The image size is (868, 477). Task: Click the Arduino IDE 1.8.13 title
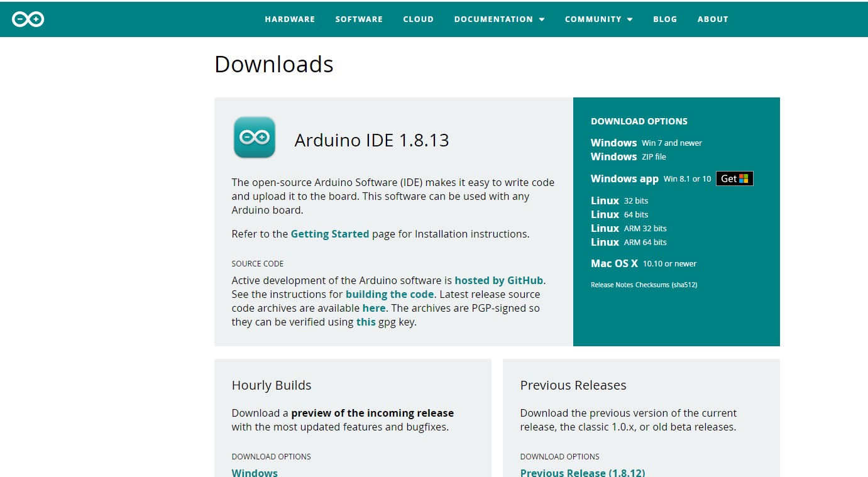(372, 140)
